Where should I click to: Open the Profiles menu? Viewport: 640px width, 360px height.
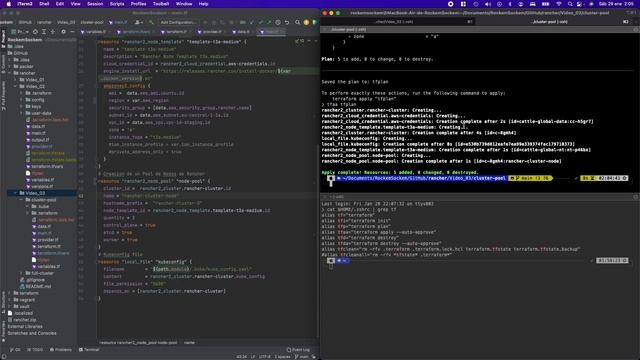click(x=138, y=4)
